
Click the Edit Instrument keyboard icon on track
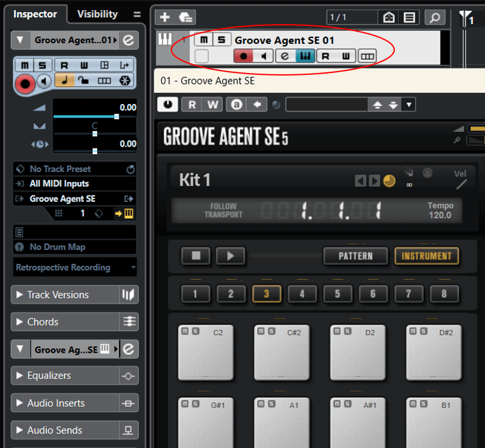(x=305, y=56)
